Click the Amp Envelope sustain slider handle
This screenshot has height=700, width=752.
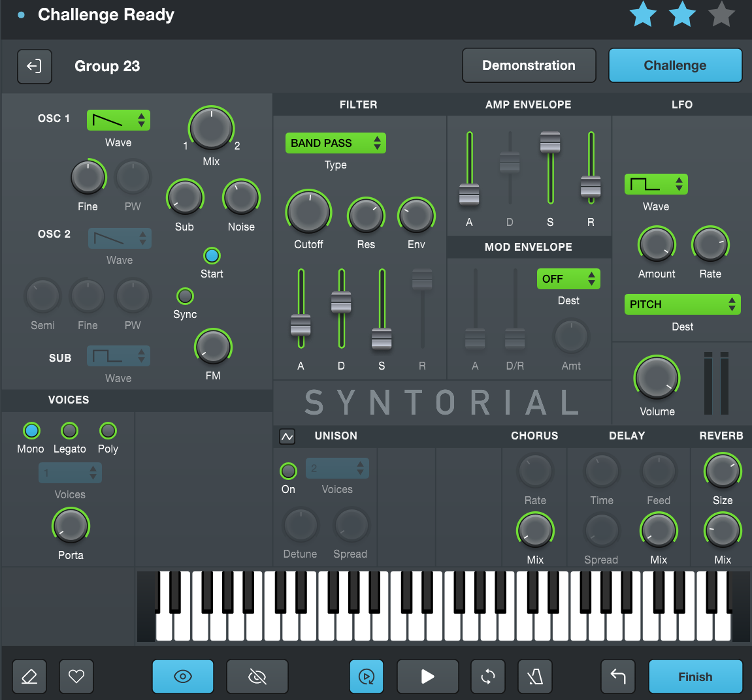pos(550,142)
